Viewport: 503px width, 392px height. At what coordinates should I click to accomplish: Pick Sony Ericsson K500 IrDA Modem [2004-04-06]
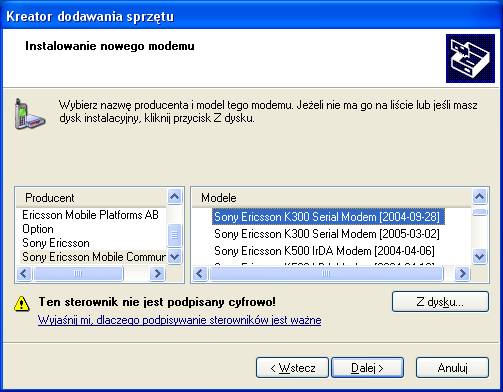324,251
